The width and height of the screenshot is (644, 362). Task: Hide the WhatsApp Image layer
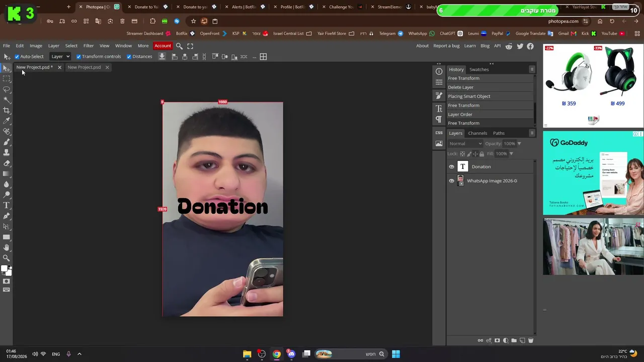451,181
